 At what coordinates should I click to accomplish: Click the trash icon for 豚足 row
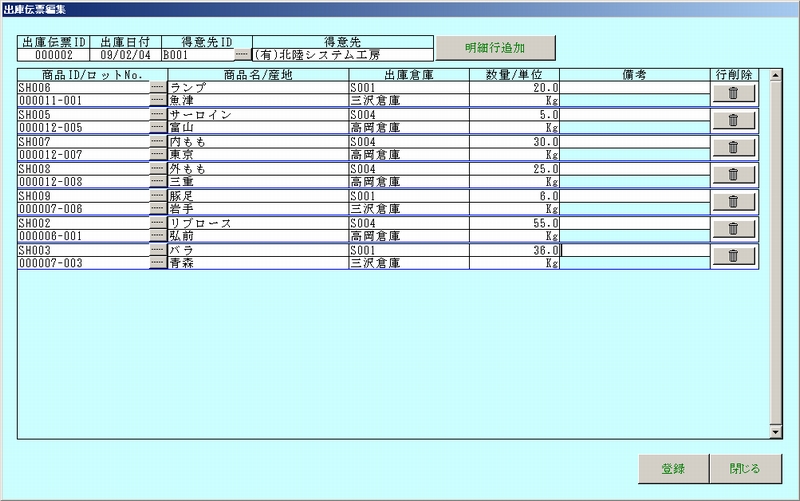click(733, 201)
